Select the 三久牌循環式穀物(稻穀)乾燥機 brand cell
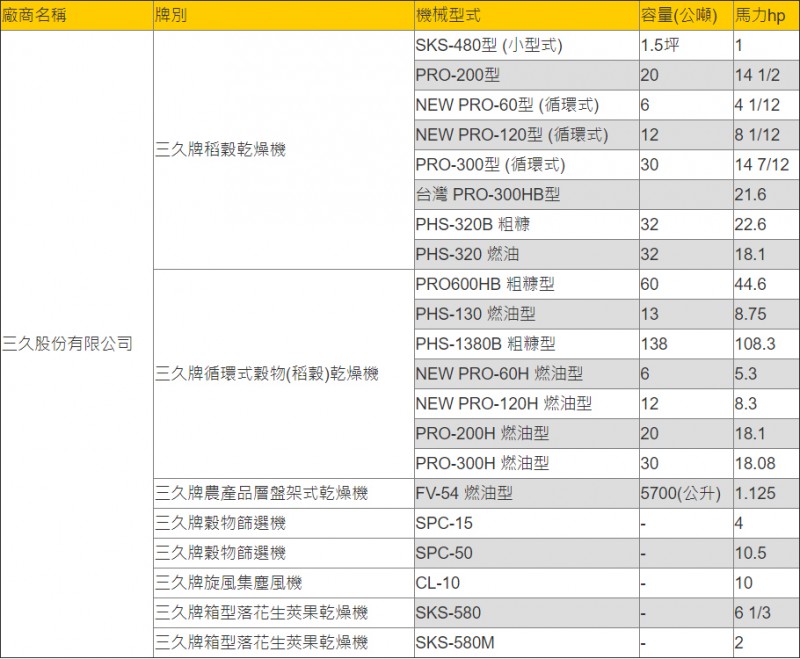 (x=284, y=374)
